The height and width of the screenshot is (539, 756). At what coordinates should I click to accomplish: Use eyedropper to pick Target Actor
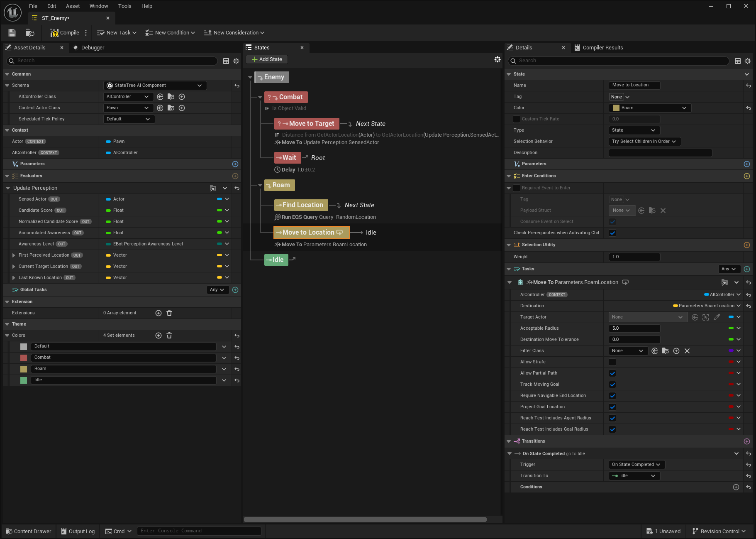[717, 317]
